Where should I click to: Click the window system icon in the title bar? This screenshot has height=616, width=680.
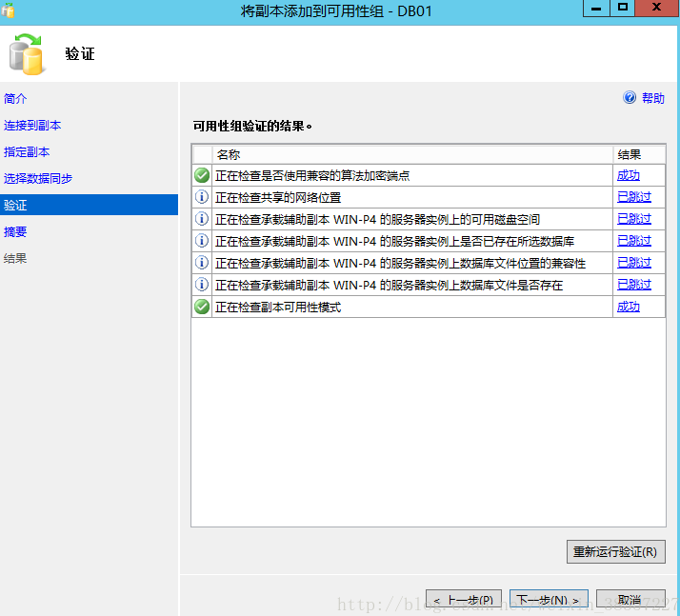10,11
